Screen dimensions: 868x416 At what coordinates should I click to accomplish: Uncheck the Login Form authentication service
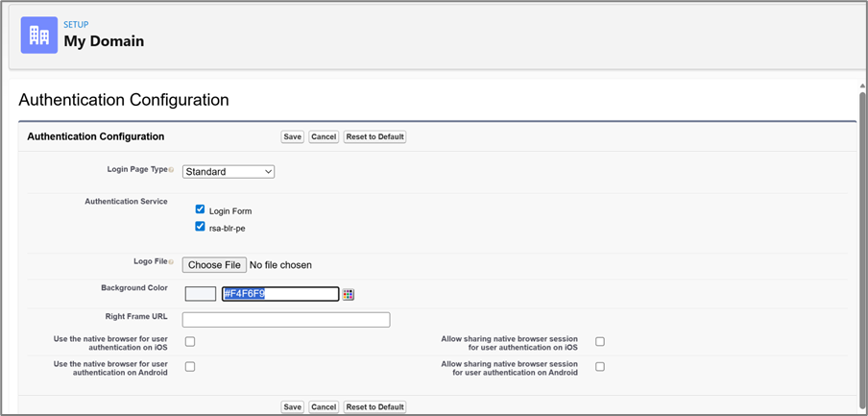pyautogui.click(x=201, y=209)
